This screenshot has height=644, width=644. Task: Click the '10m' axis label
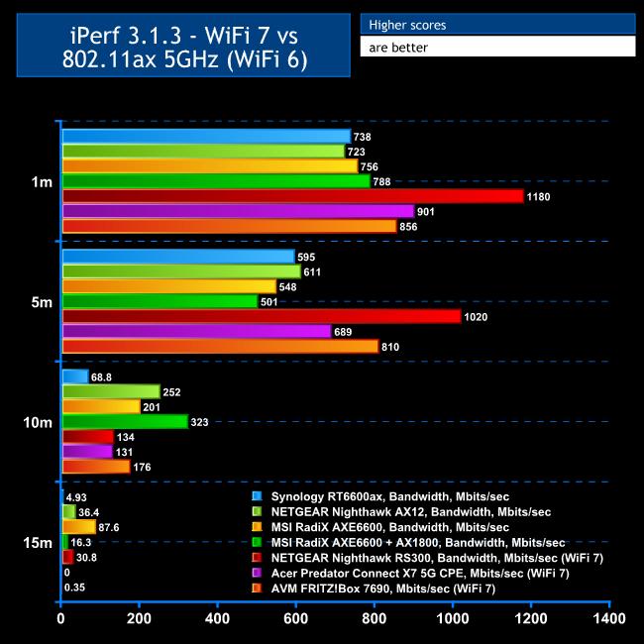38,422
